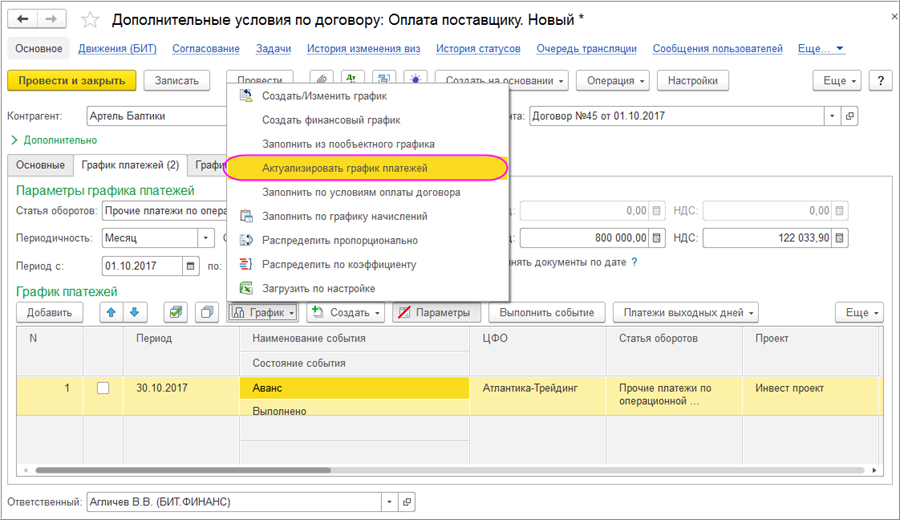Click the Провести и закрыть button
Viewport: 900px width, 520px height.
pos(71,81)
